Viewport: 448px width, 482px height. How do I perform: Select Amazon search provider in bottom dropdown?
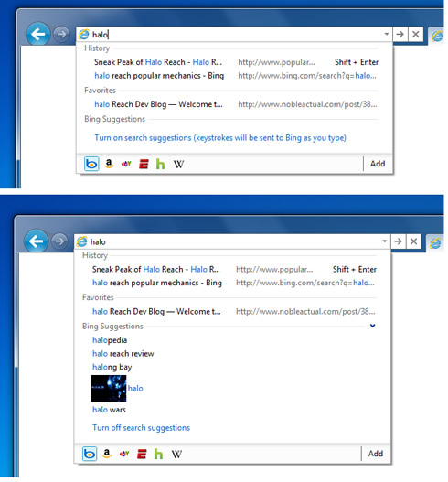(x=107, y=454)
